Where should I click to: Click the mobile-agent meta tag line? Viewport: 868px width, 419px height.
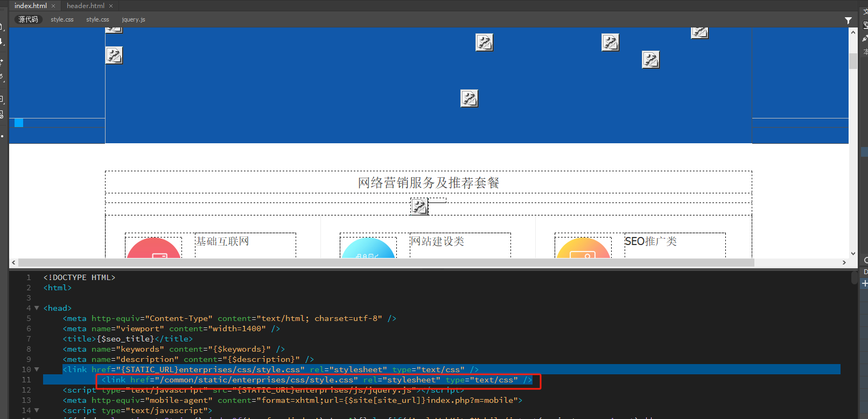[292, 400]
